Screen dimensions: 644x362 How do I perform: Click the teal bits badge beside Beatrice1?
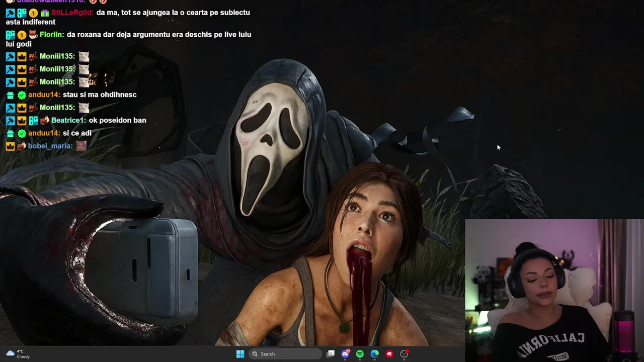pyautogui.click(x=33, y=121)
